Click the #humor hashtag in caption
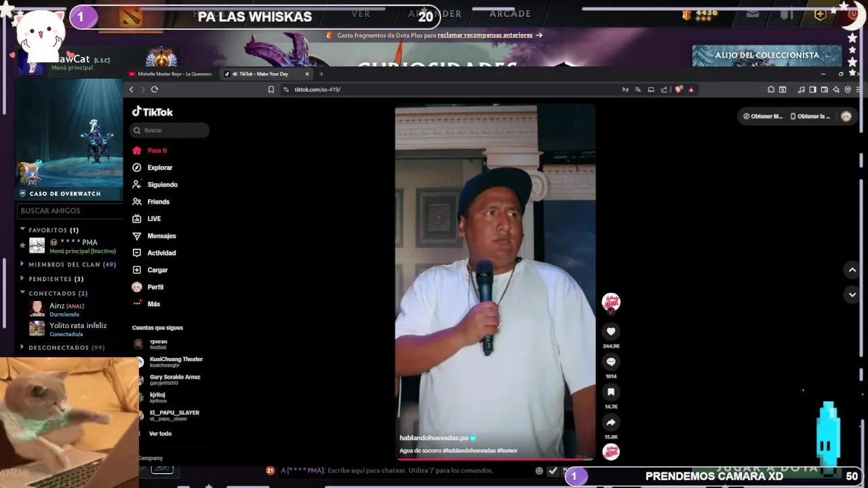Image resolution: width=868 pixels, height=488 pixels. click(x=507, y=451)
